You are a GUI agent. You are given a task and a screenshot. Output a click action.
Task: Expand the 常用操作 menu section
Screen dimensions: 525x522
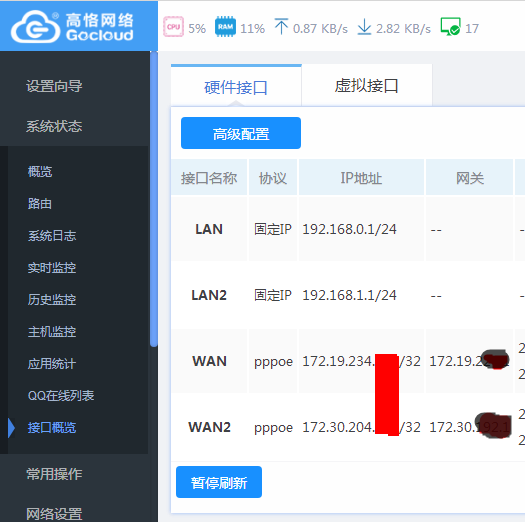[54, 474]
